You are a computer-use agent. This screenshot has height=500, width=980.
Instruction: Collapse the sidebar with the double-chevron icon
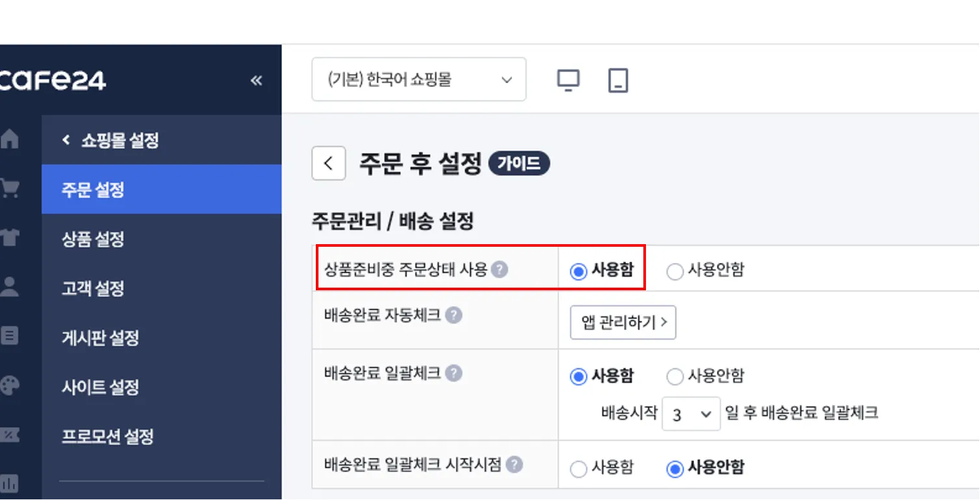pyautogui.click(x=256, y=81)
